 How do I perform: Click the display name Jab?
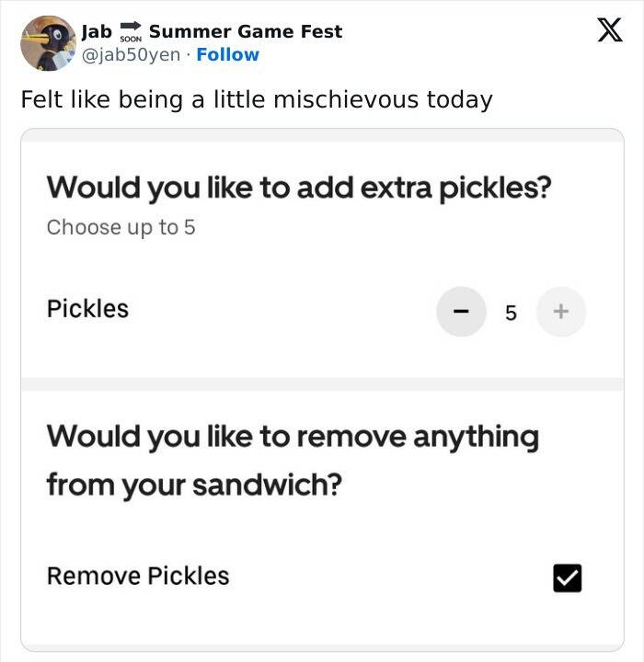click(96, 31)
